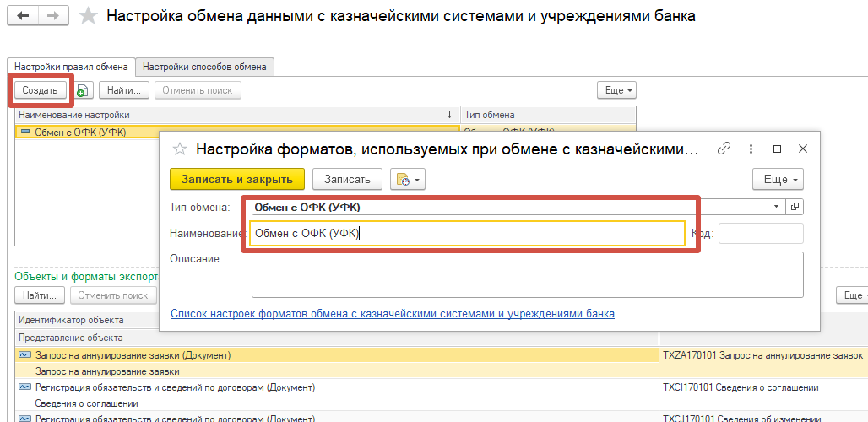868x422 pixels.
Task: Click in the Код field
Action: coord(761,234)
